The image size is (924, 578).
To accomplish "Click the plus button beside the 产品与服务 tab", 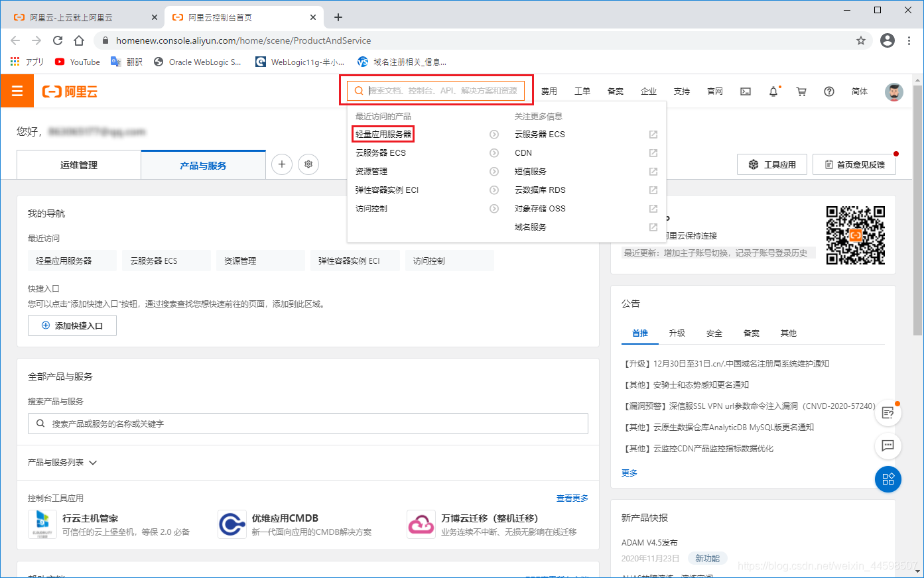I will tap(282, 164).
